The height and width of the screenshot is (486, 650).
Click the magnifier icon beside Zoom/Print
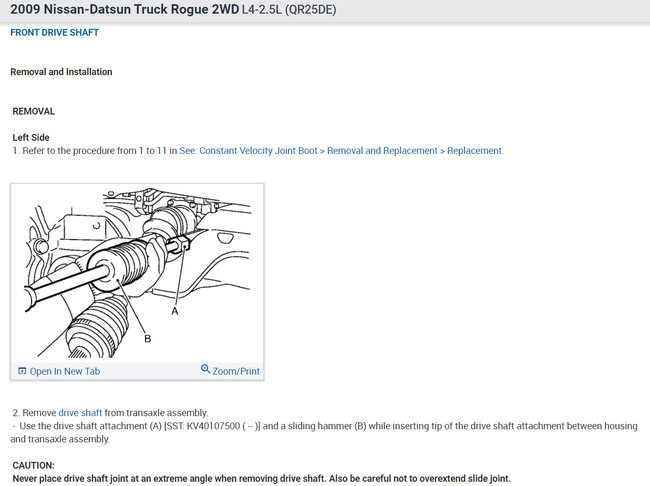click(205, 369)
